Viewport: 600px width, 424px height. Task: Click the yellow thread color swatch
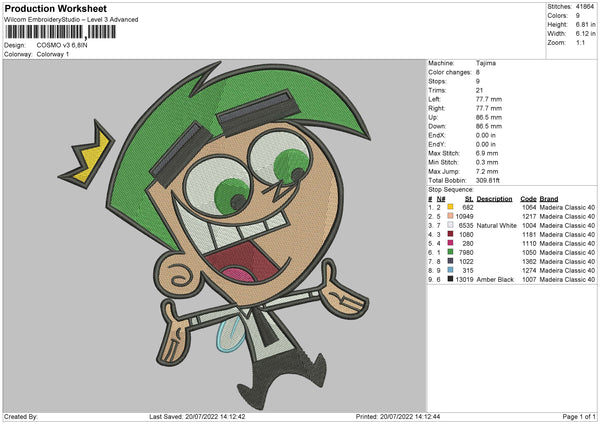[x=451, y=207]
